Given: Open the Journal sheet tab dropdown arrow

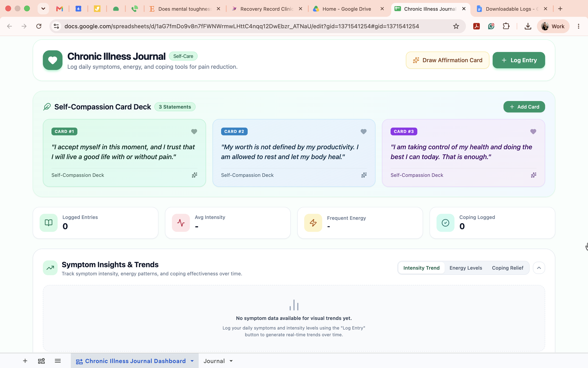Looking at the screenshot, I should click(231, 361).
